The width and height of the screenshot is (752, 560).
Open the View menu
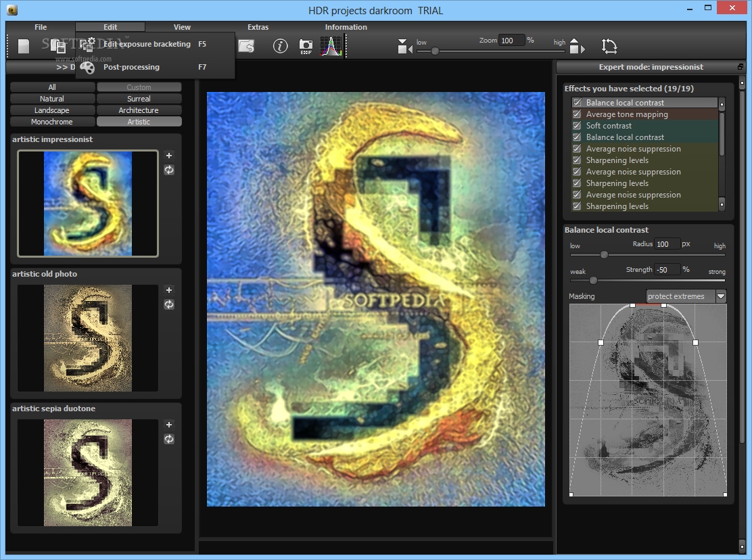[x=182, y=27]
